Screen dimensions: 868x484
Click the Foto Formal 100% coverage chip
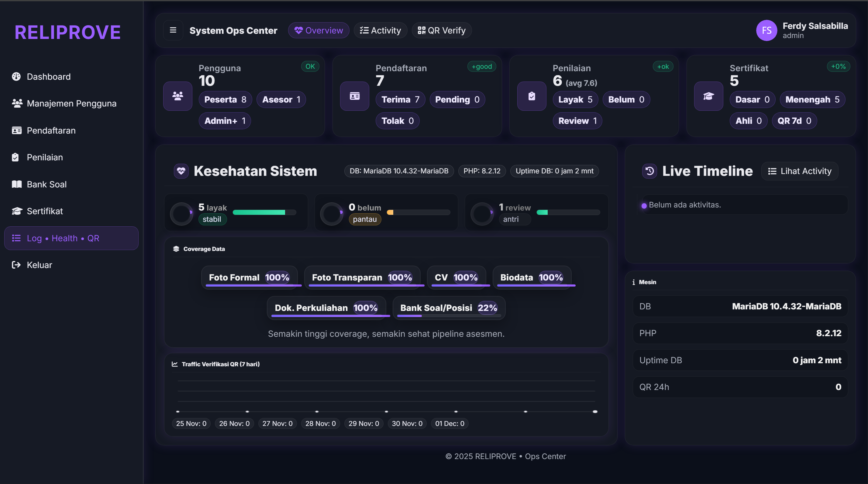(249, 277)
